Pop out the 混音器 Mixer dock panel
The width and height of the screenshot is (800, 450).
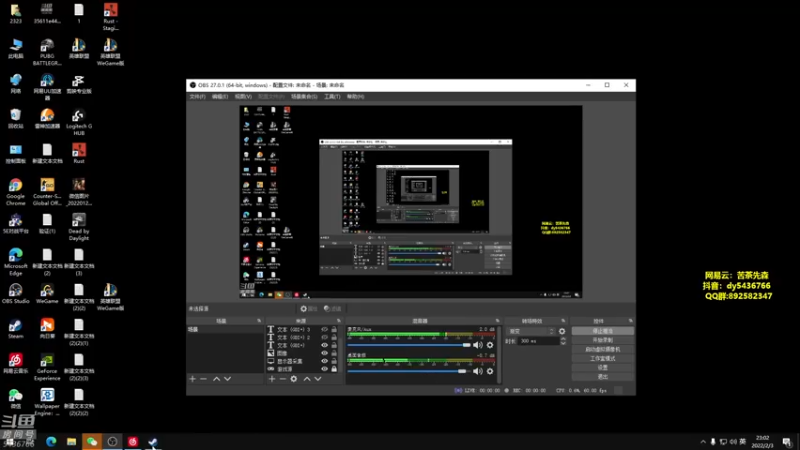click(x=497, y=321)
